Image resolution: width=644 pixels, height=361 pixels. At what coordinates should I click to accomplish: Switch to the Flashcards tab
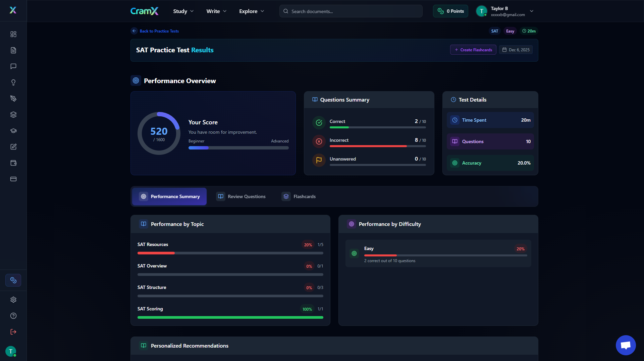click(299, 196)
